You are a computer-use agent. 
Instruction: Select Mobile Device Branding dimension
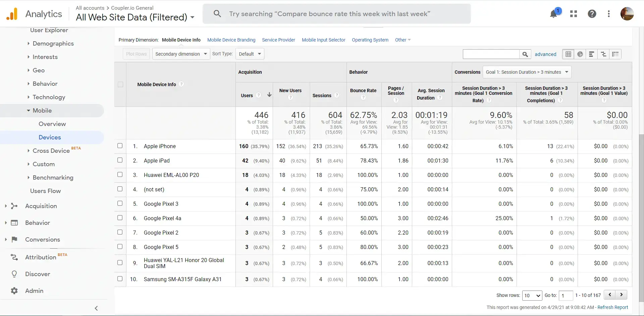pyautogui.click(x=231, y=40)
